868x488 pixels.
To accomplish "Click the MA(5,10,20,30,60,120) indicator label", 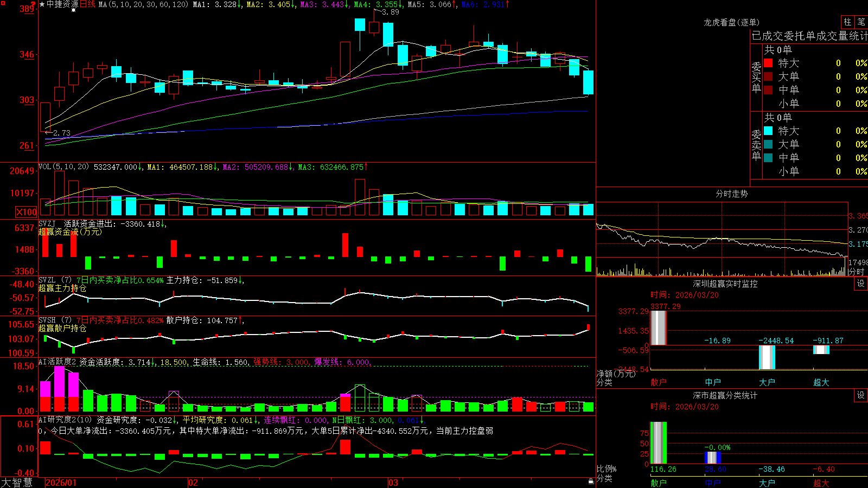I will pyautogui.click(x=143, y=4).
